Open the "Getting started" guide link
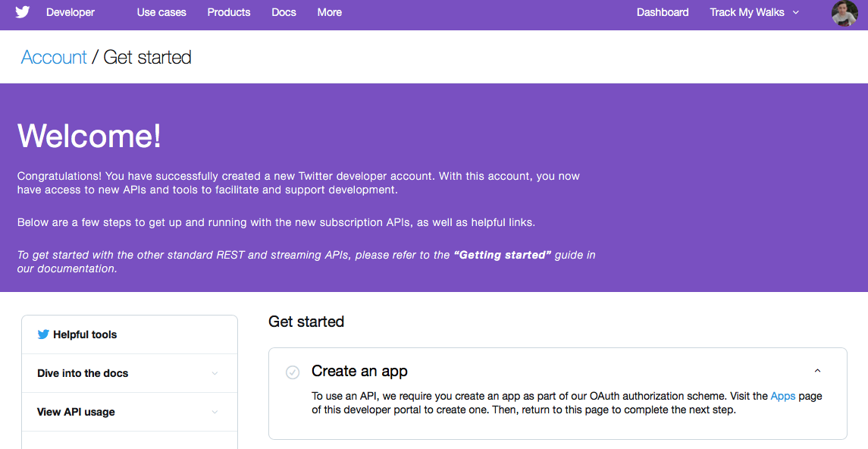 coord(503,255)
